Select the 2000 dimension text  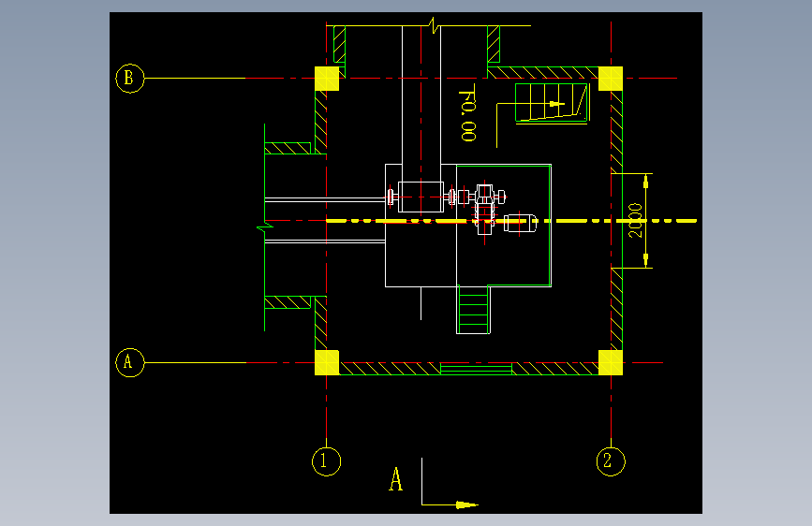[x=635, y=221]
